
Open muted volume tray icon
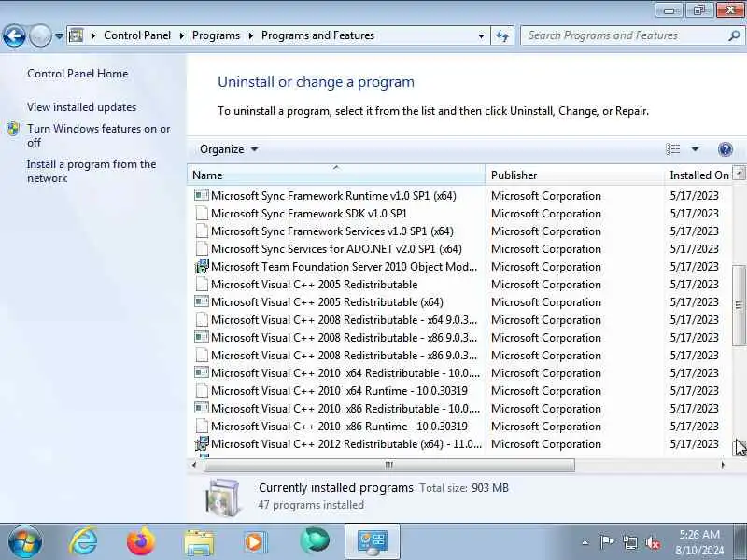point(653,542)
